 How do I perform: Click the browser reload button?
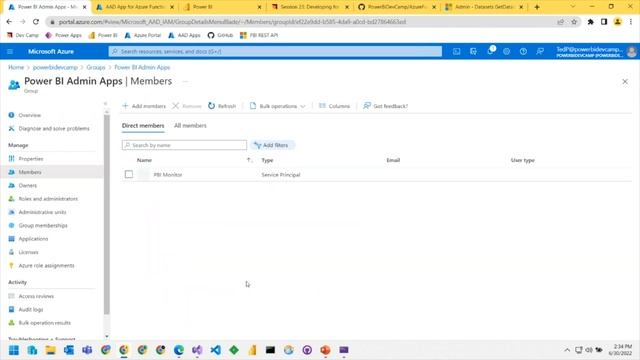tap(36, 22)
